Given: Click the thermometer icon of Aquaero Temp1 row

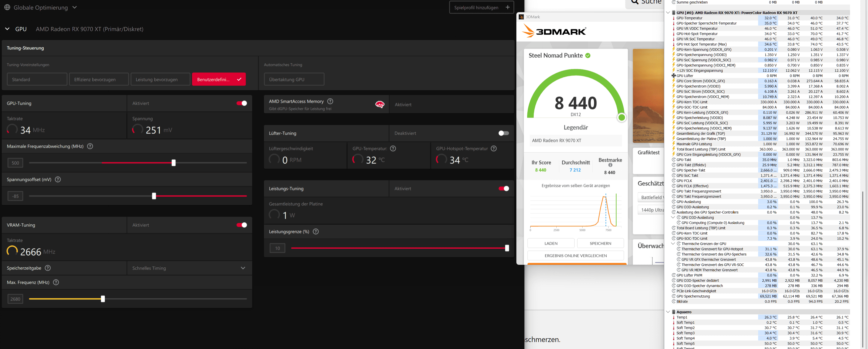Looking at the screenshot, I should (673, 317).
